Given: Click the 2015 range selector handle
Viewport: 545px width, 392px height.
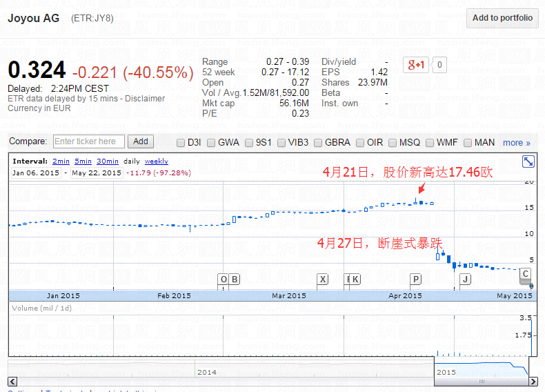Looking at the screenshot, I should pyautogui.click(x=482, y=381).
